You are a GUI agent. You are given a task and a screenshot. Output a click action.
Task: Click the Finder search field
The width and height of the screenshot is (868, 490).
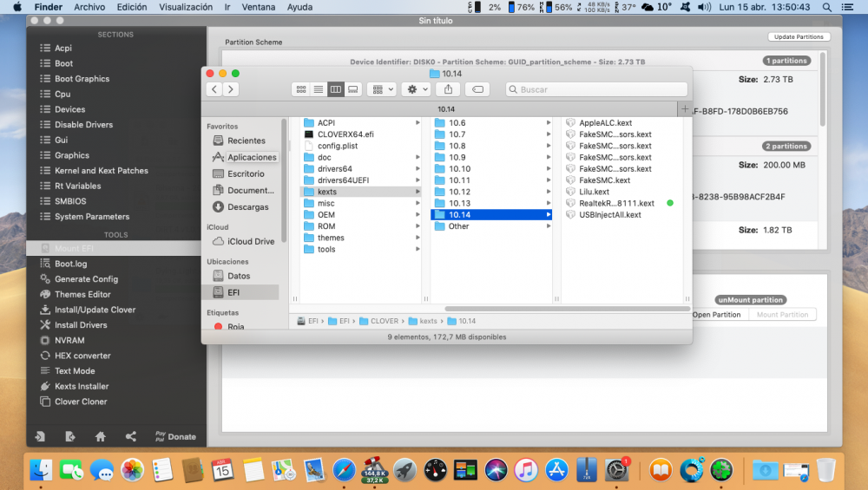click(x=597, y=89)
